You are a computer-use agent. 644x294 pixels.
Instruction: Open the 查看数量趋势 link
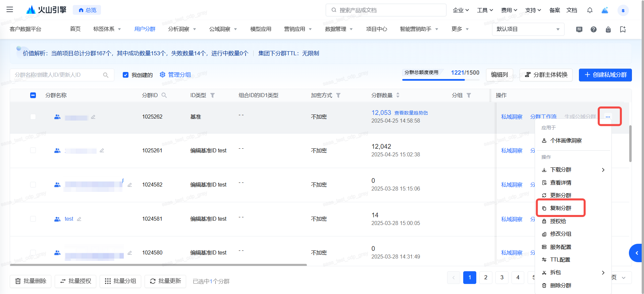[x=411, y=113]
